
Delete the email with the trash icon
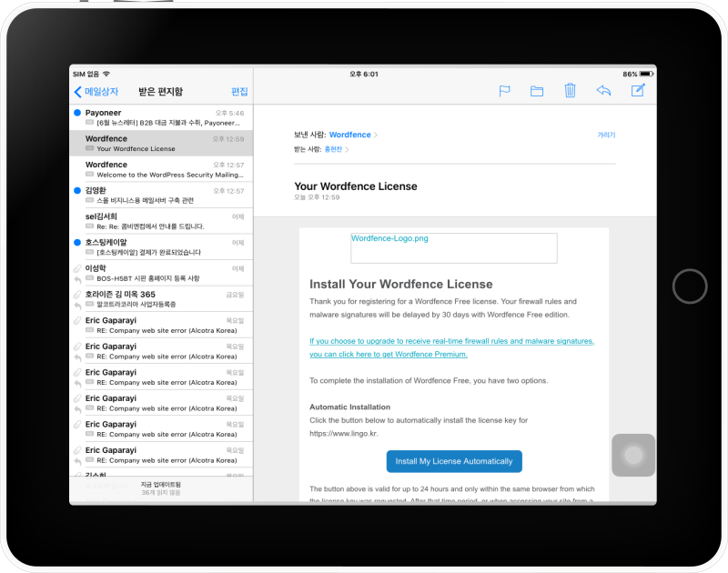tap(571, 90)
